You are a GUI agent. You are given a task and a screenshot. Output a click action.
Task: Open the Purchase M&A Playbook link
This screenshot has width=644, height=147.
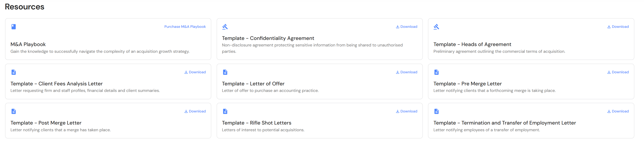click(x=185, y=26)
